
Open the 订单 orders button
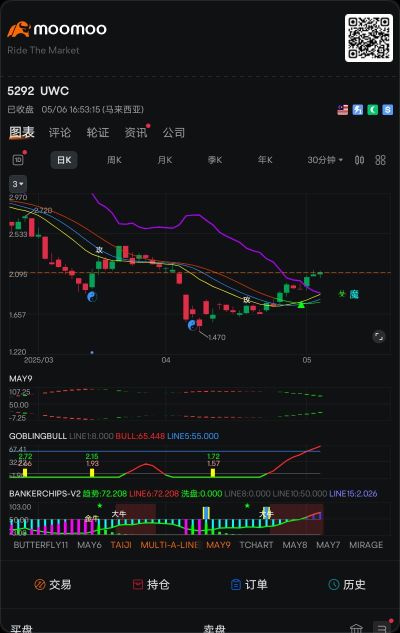click(249, 584)
